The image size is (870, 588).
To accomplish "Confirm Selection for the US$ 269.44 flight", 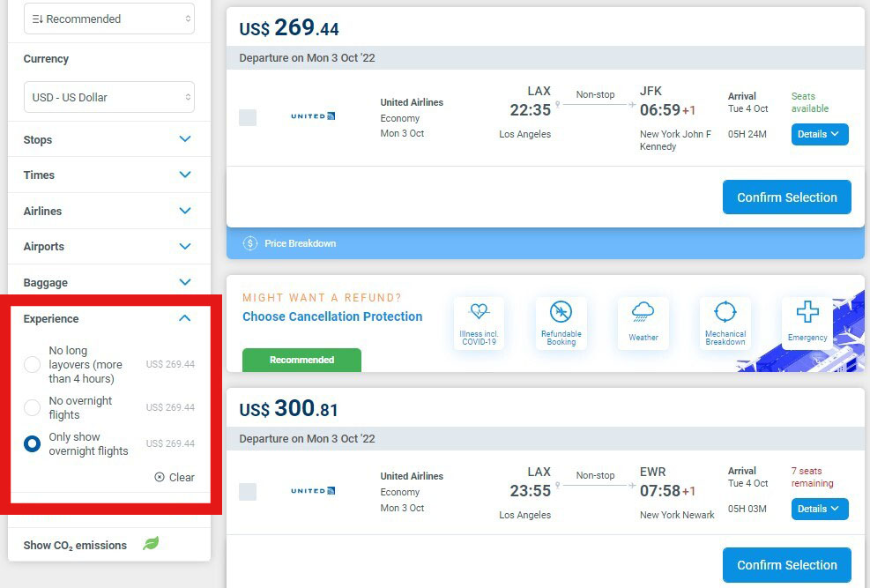I will coord(787,197).
